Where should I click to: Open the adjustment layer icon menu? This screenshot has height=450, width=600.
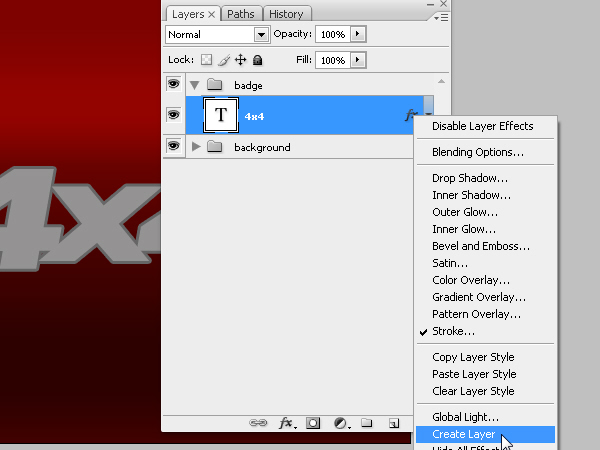click(341, 423)
